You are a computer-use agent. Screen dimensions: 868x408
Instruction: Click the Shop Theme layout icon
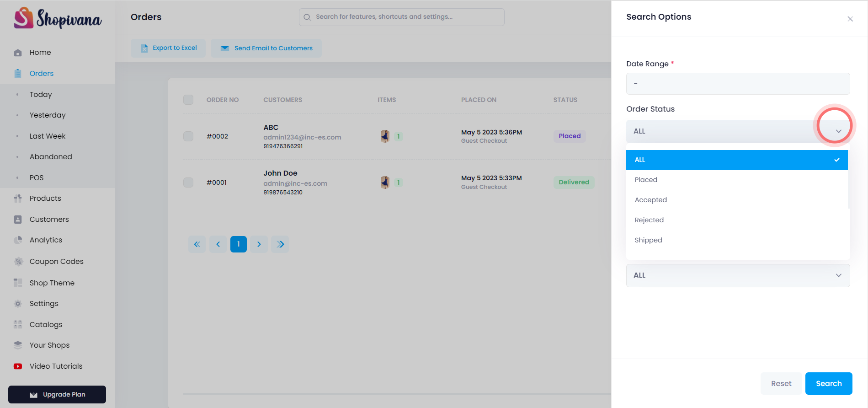(x=18, y=283)
